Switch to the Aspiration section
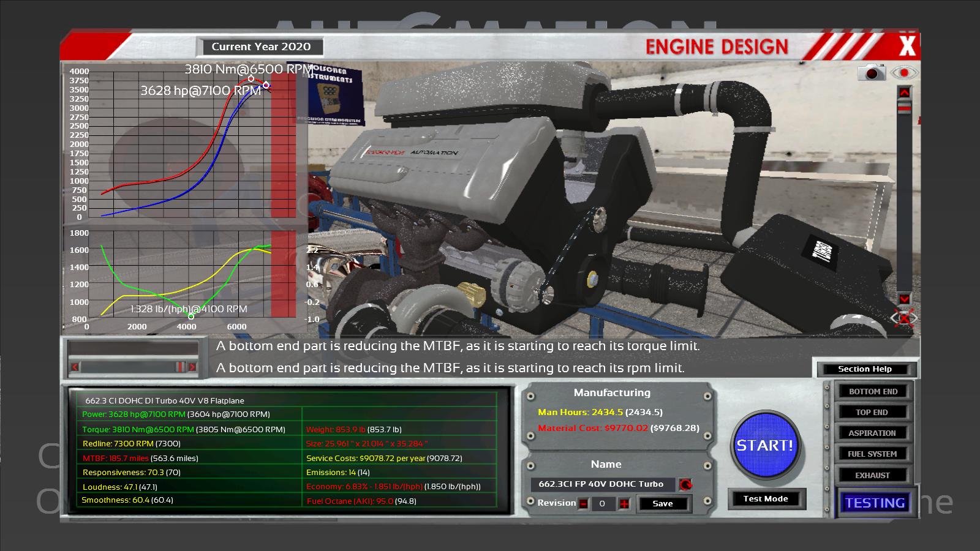Viewport: 980px width, 551px height. 873,433
